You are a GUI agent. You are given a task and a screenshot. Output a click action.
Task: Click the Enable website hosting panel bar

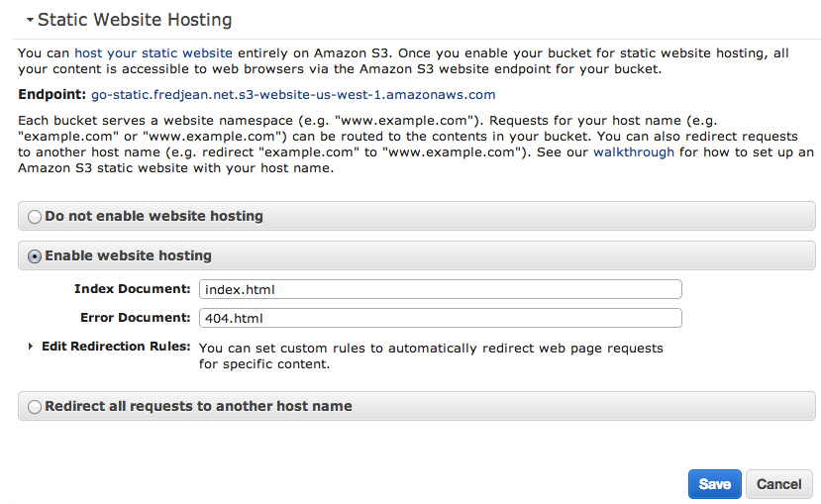coord(417,255)
